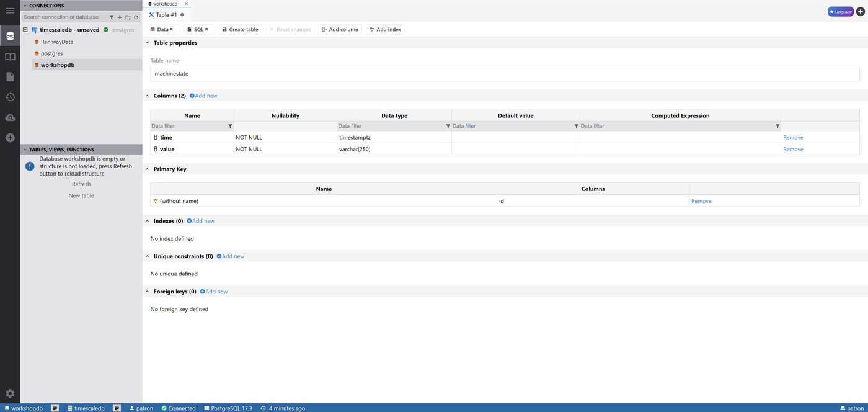This screenshot has height=412, width=868.
Task: Select the bookmarks/documentation icon in left sidebar
Action: click(9, 56)
